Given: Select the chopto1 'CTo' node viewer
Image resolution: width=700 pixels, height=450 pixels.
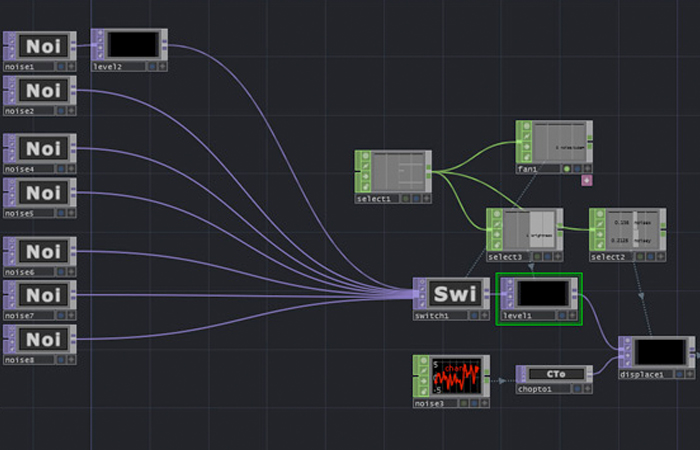Looking at the screenshot, I should coord(556,374).
